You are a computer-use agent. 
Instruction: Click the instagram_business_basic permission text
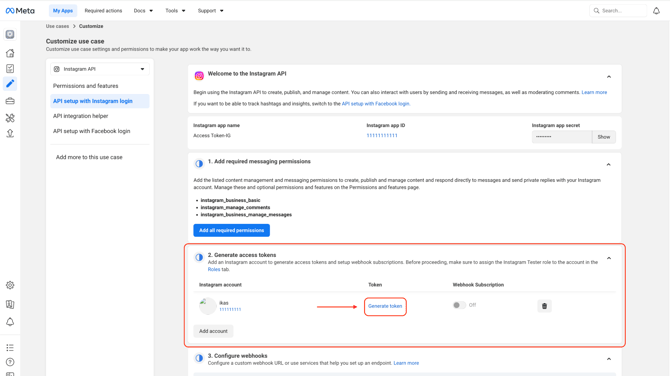(x=230, y=200)
